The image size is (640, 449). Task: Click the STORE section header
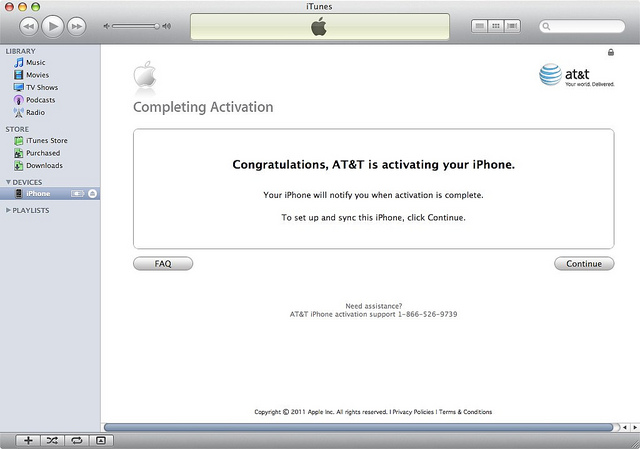[x=17, y=129]
